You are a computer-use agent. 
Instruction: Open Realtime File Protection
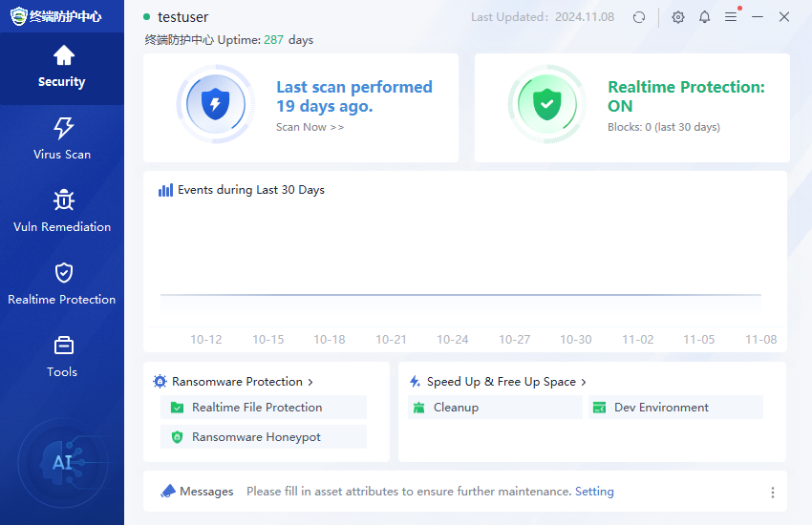point(256,408)
